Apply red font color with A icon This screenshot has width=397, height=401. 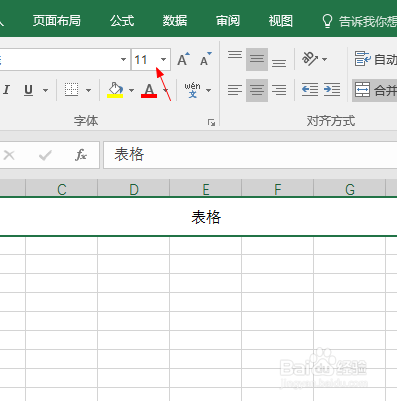tap(149, 90)
